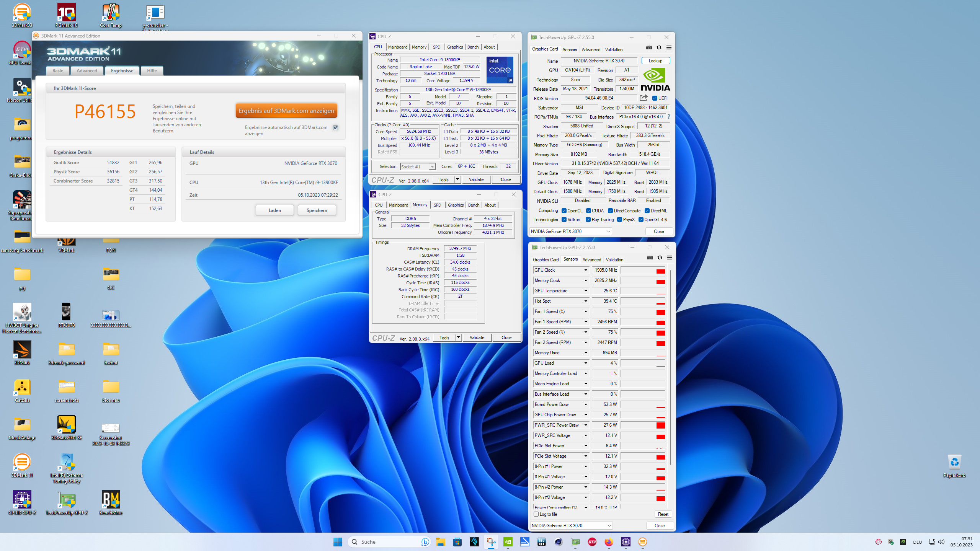Switch to the Hilfe tab in 3DMark 11
This screenshot has height=551, width=980.
pyautogui.click(x=152, y=71)
